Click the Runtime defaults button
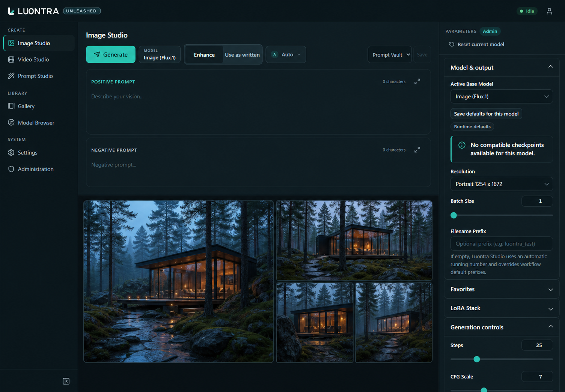The width and height of the screenshot is (565, 392). coord(472,127)
